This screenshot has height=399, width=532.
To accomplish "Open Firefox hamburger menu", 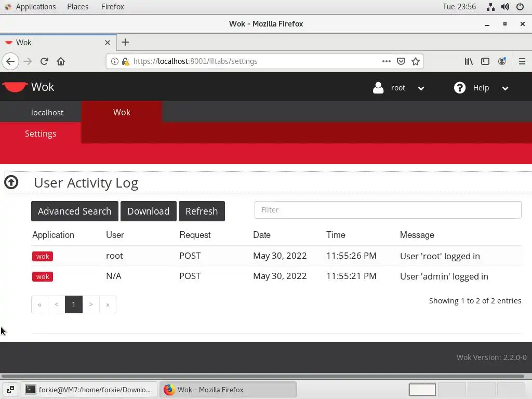I will click(522, 61).
